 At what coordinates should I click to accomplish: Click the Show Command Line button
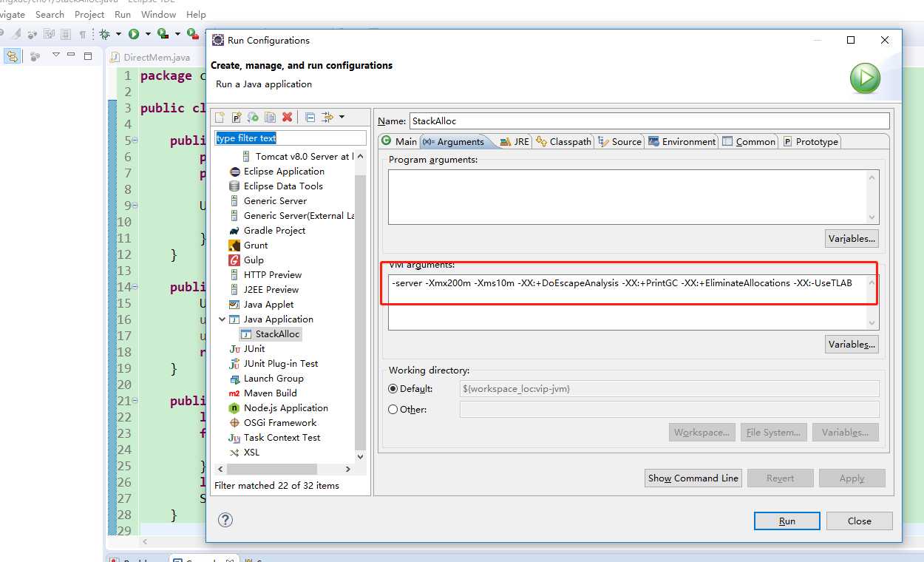click(x=693, y=478)
